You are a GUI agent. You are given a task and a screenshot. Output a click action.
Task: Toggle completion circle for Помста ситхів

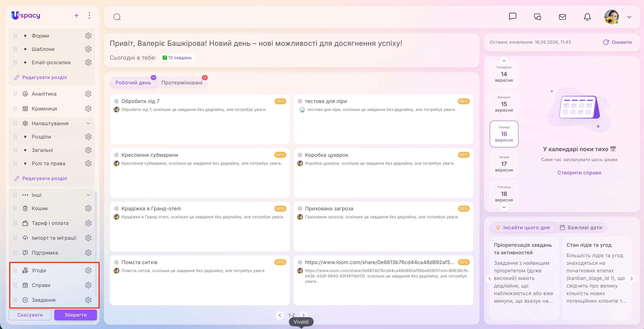pyautogui.click(x=116, y=262)
